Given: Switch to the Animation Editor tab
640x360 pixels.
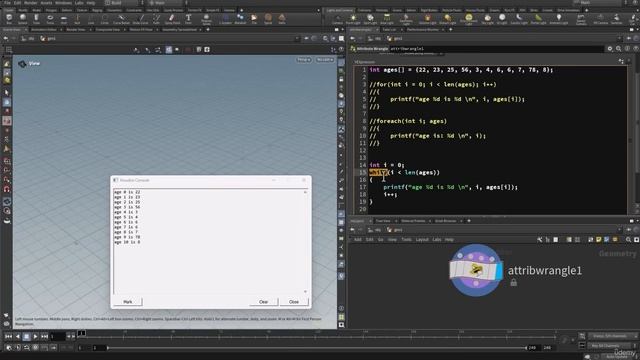Looking at the screenshot, I should 44,29.
